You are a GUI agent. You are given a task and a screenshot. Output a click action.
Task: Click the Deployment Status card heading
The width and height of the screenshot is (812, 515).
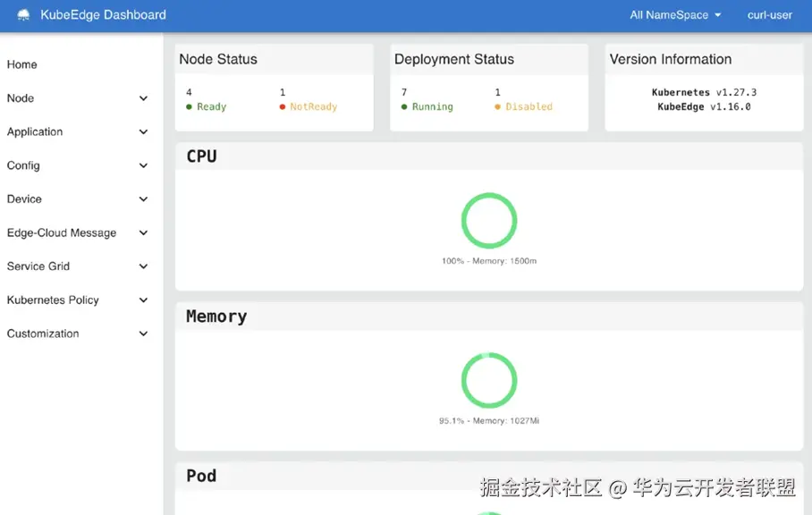[x=454, y=60]
